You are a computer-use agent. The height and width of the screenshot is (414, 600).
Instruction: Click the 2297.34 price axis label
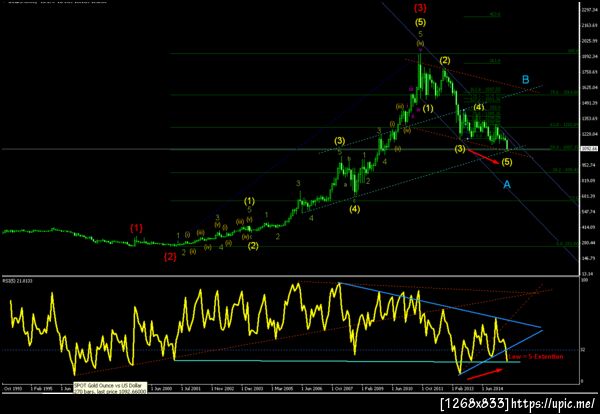pos(590,10)
